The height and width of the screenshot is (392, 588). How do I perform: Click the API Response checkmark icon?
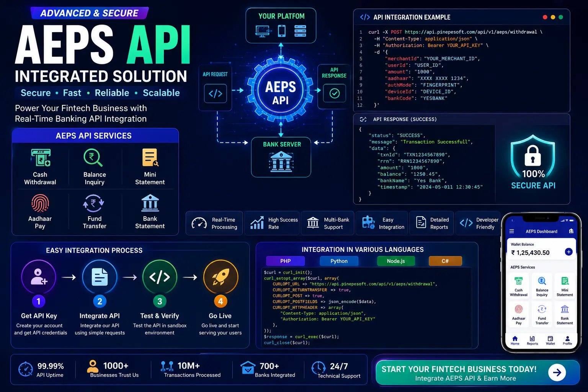click(335, 93)
